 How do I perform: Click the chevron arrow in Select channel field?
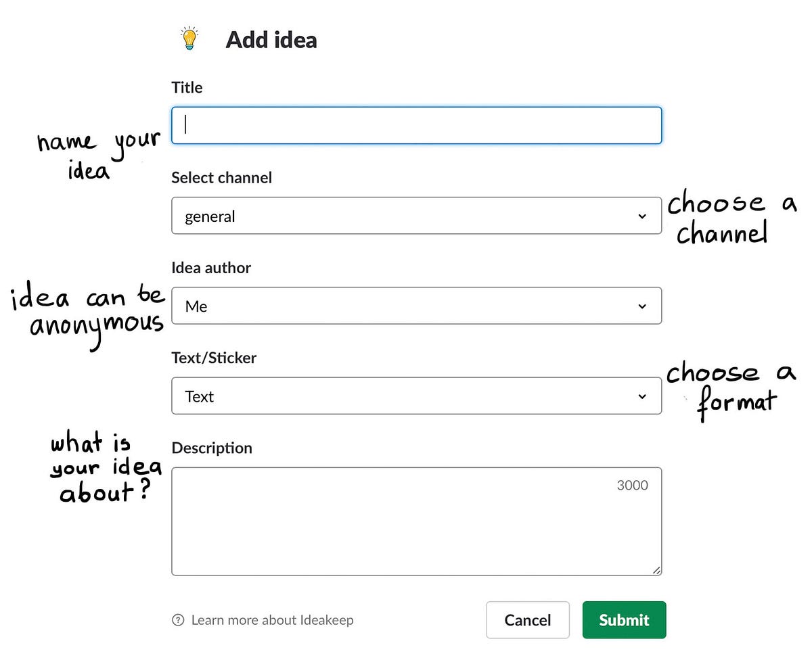[x=642, y=216]
